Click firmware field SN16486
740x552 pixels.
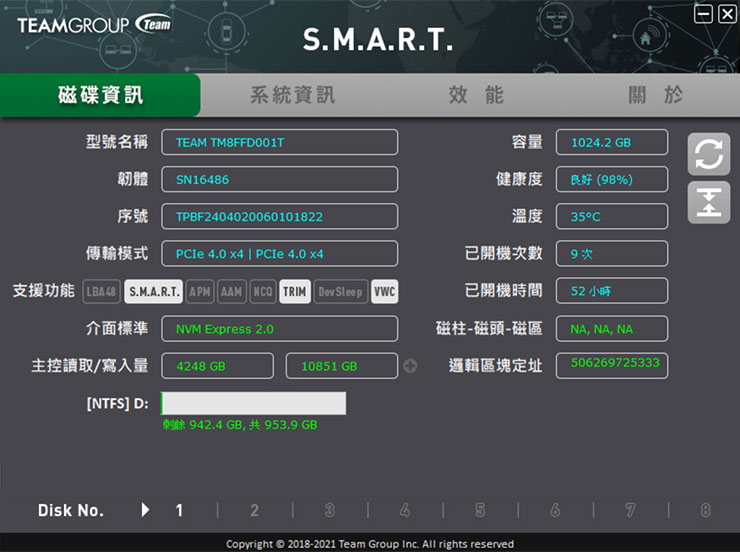(279, 179)
